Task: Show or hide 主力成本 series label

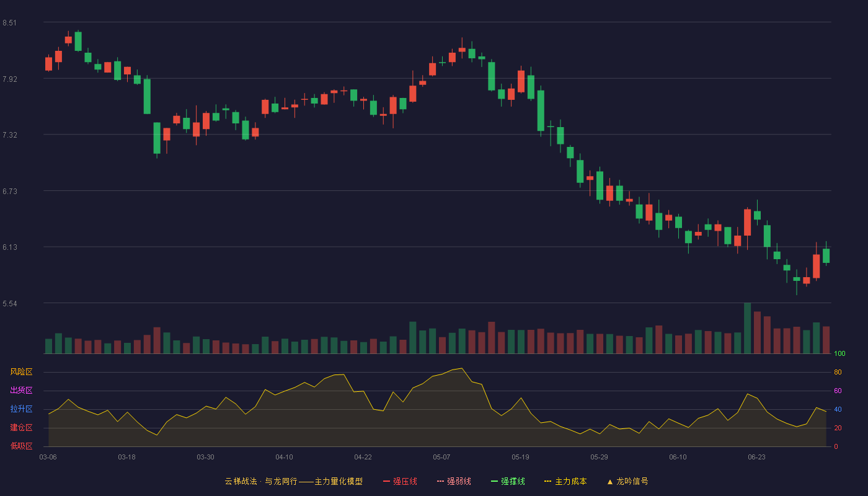Action: [571, 481]
